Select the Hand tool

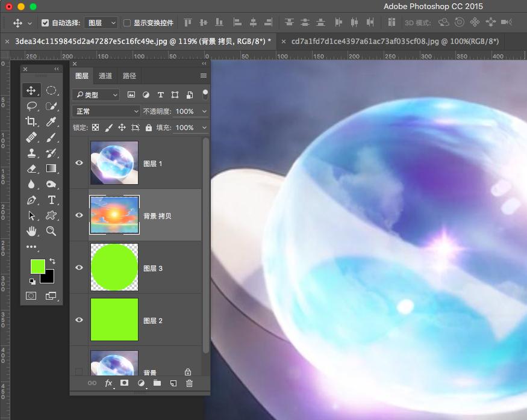pos(31,231)
